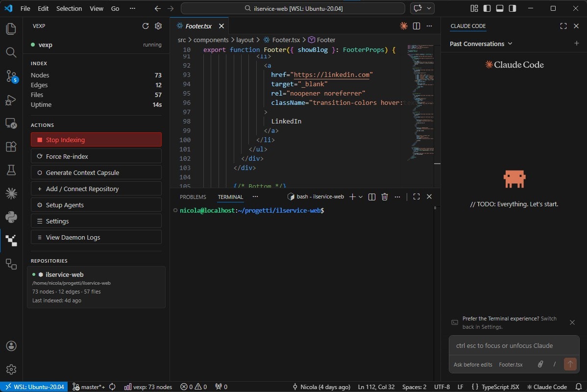Toggle the bottom panel visibility
587x392 pixels.
point(500,8)
